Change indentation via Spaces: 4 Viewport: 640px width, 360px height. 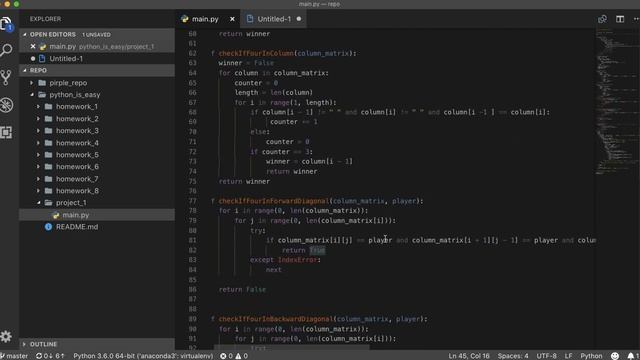[x=513, y=356]
